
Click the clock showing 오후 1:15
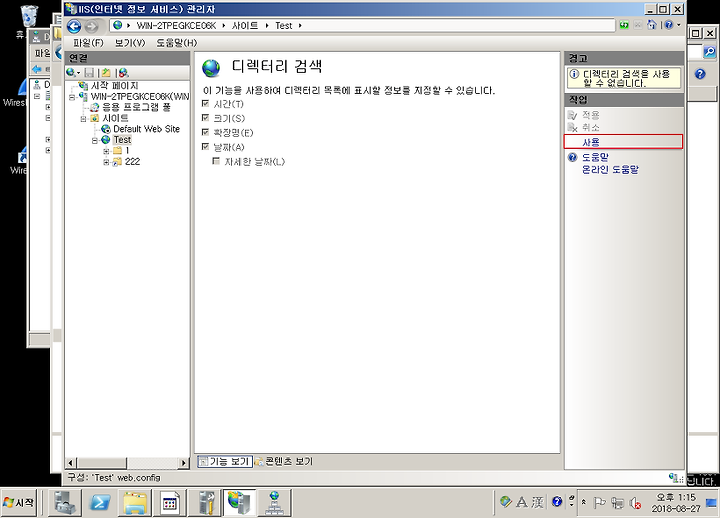(676, 497)
